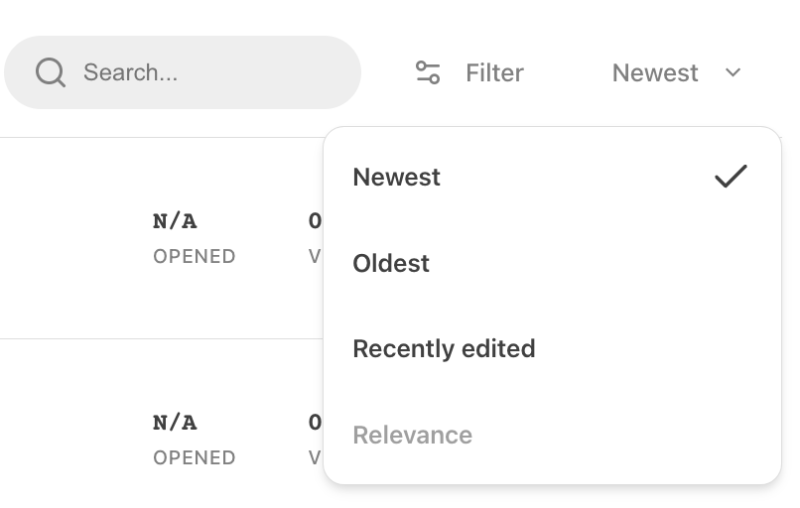This screenshot has width=800, height=508.
Task: Sort by Recently edited
Action: pos(444,349)
